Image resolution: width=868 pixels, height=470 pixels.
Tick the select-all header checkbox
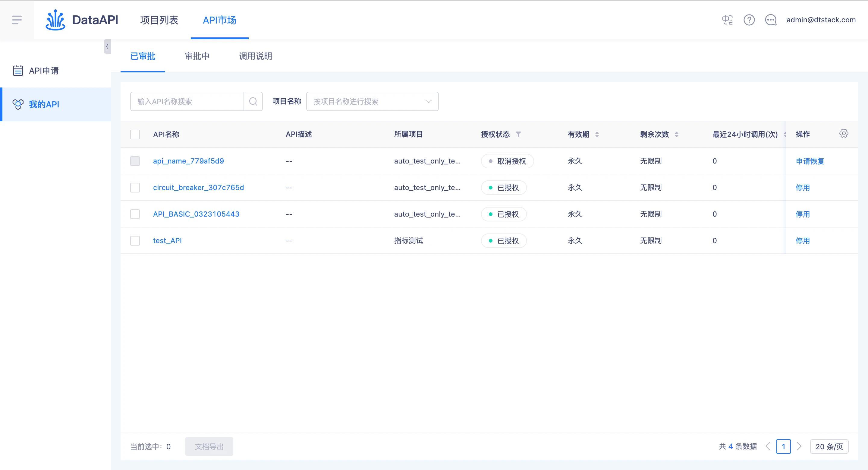(135, 134)
